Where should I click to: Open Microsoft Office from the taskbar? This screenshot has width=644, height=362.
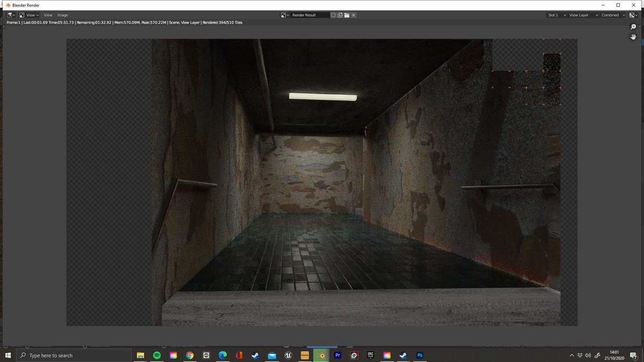click(x=239, y=355)
